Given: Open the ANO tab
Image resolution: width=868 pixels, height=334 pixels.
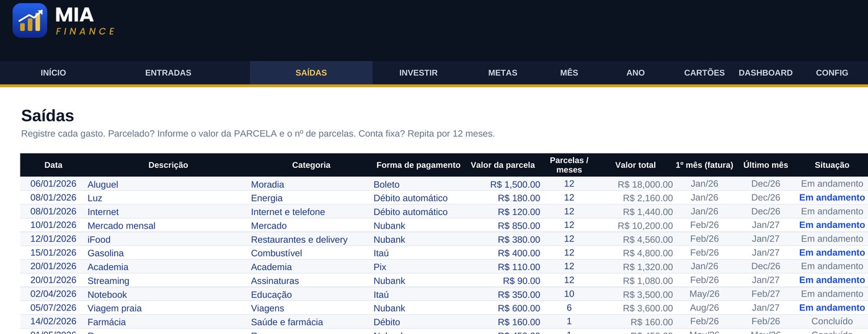Looking at the screenshot, I should pyautogui.click(x=635, y=73).
